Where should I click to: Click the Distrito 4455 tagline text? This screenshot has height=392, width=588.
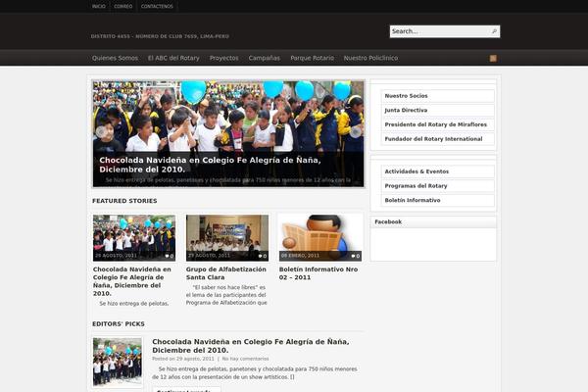pyautogui.click(x=160, y=36)
